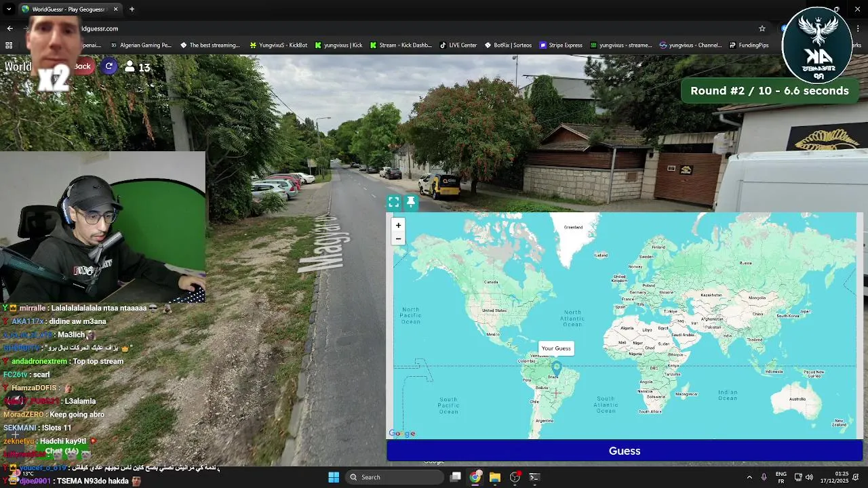Open the Algerian Gaming Pe... bookmark
Image resolution: width=868 pixels, height=488 pixels.
coord(141,45)
